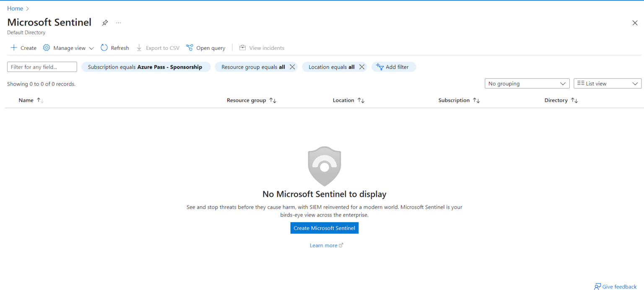Click the Create Microsoft Sentinel button
644x290 pixels.
(324, 228)
